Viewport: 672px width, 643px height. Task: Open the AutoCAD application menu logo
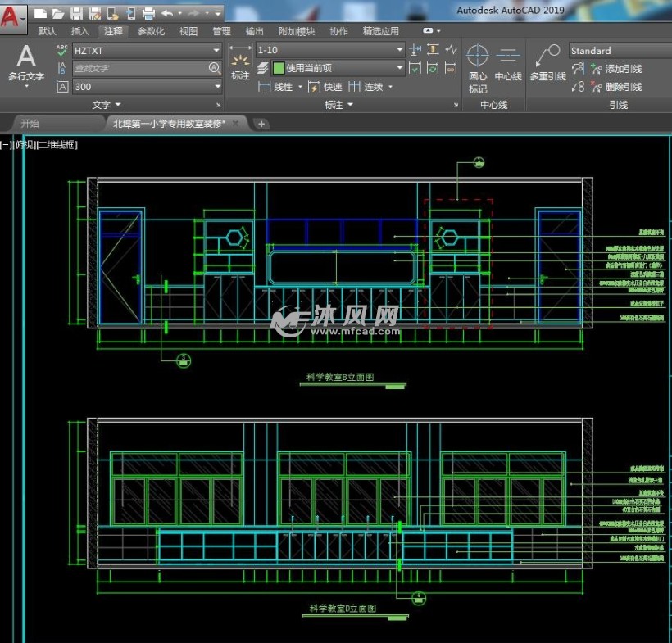pyautogui.click(x=11, y=15)
